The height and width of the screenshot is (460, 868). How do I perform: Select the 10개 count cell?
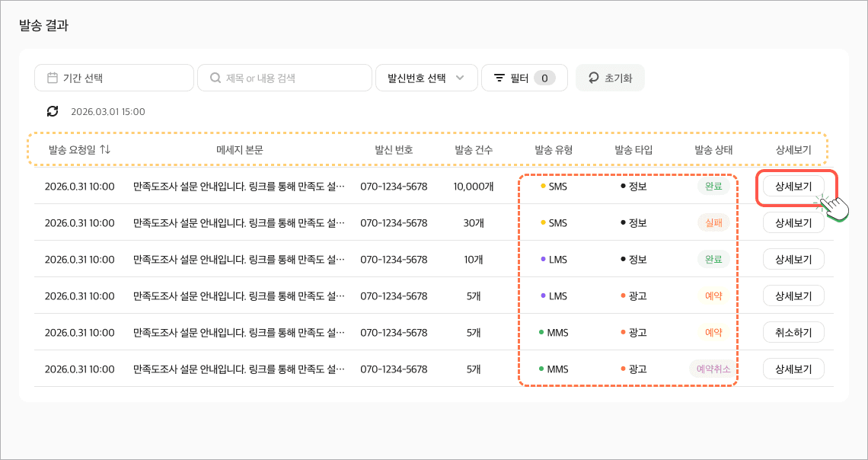click(x=474, y=260)
